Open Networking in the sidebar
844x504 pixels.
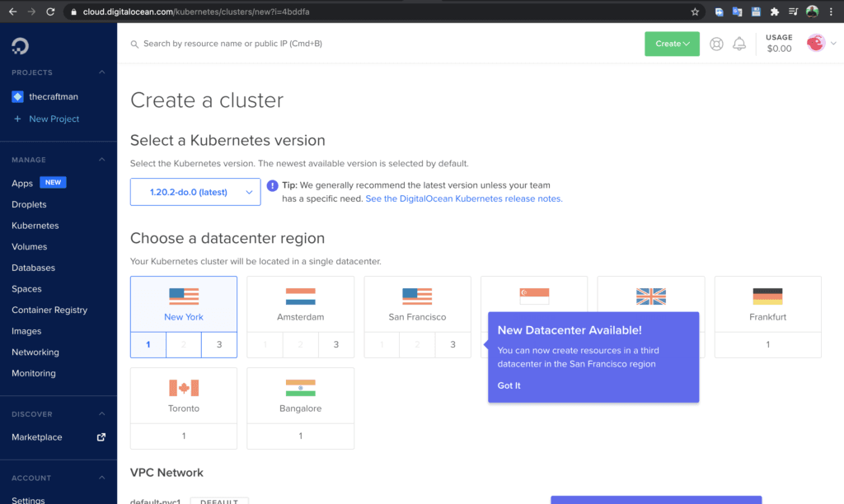(35, 352)
